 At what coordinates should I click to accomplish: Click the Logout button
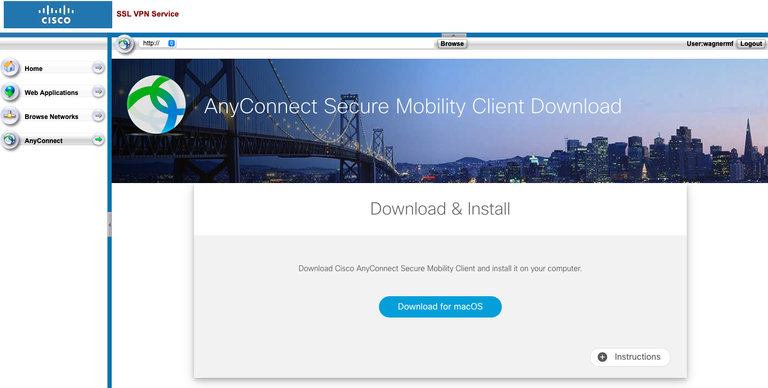point(751,44)
